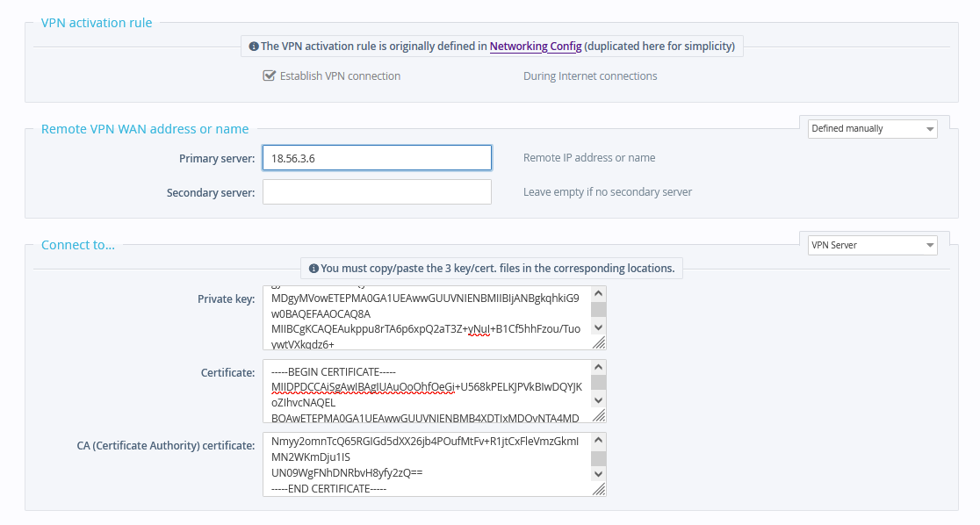Click inside the CA certificate text area
Screen dimensions: 980x525
click(426, 464)
